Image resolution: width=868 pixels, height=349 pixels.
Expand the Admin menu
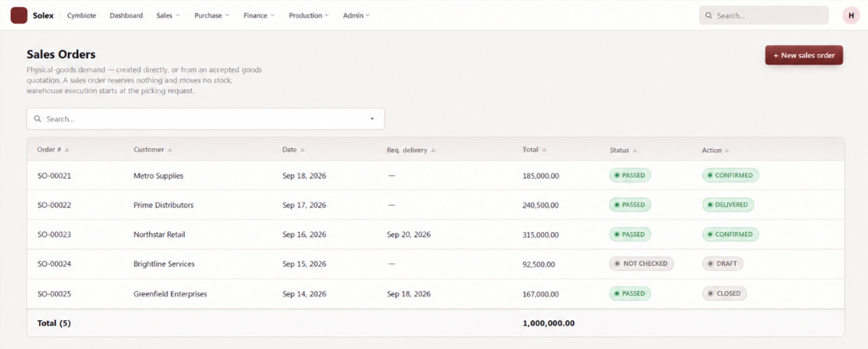tap(357, 15)
